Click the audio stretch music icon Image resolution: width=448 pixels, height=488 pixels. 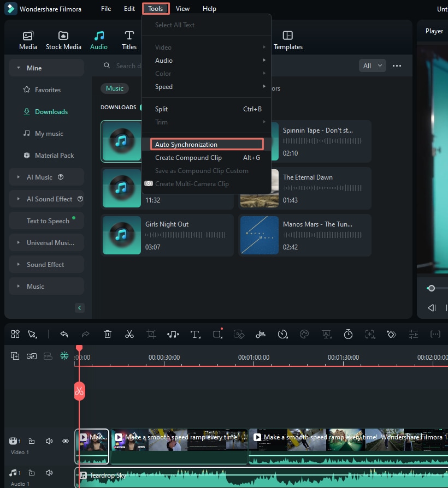pos(261,334)
